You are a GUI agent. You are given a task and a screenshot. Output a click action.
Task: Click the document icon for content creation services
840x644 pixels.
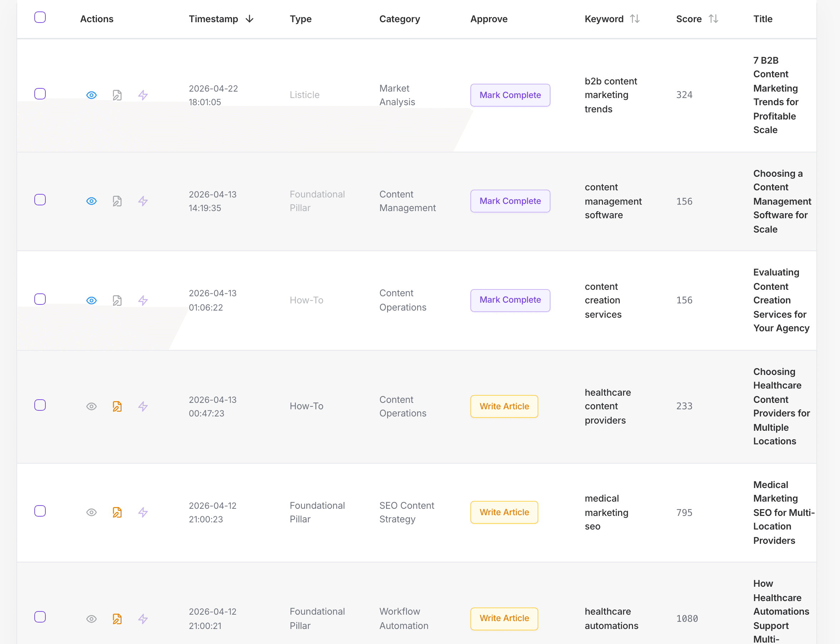tap(117, 301)
